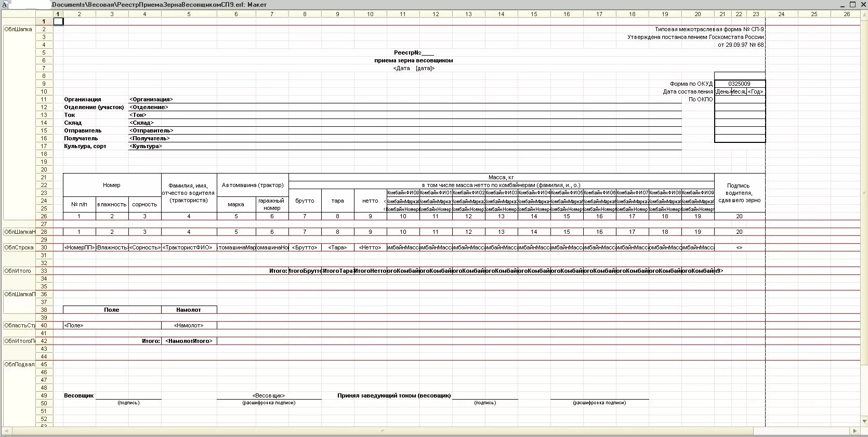Click the '<Отправитель>' parameter cell
Screen dimensions: 868x437
(x=151, y=130)
